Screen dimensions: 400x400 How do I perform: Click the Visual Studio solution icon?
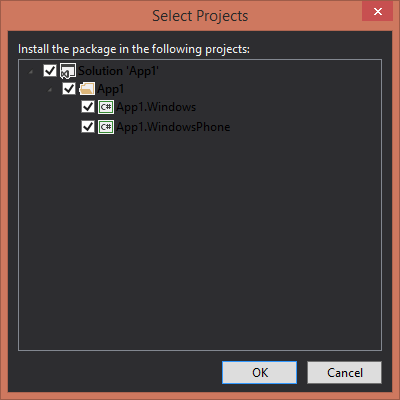68,71
